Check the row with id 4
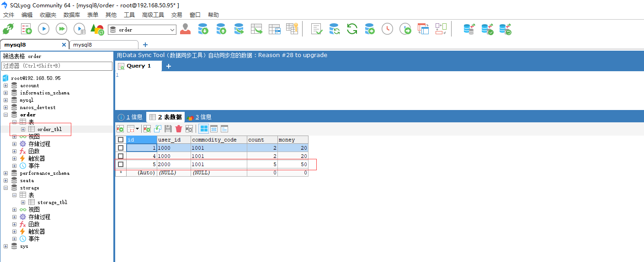Image resolution: width=644 pixels, height=262 pixels. 121,156
